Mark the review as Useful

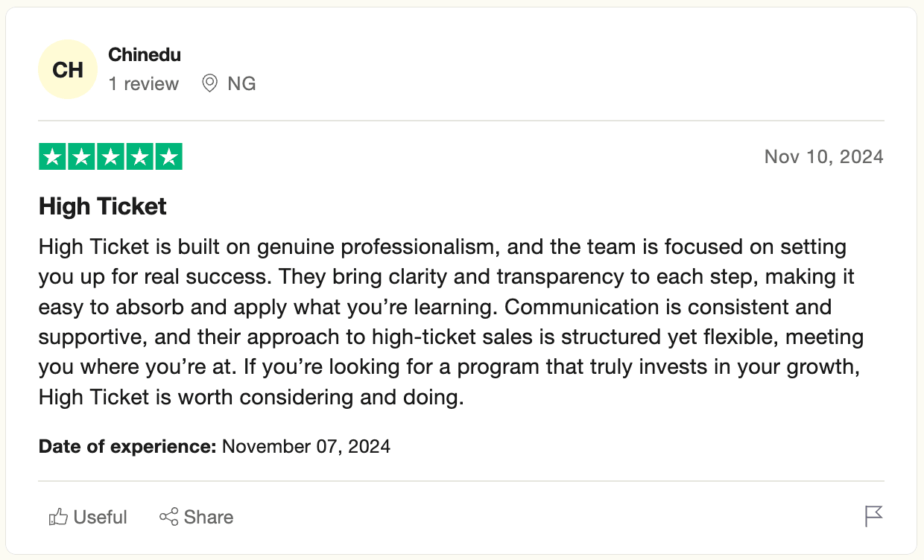click(100, 517)
